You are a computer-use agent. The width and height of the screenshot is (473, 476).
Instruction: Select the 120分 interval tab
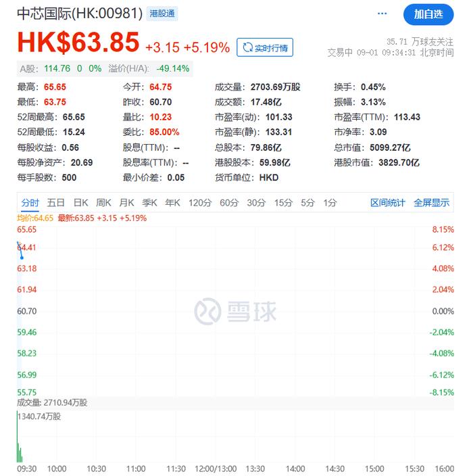coord(199,202)
